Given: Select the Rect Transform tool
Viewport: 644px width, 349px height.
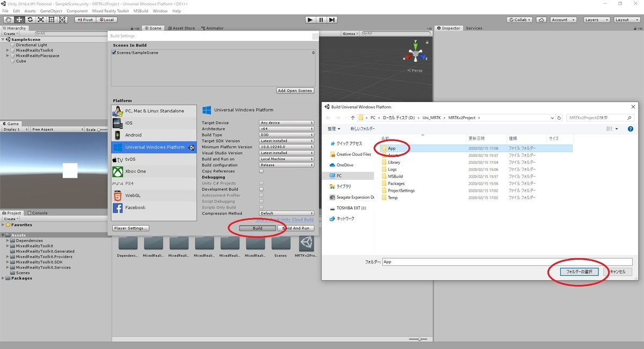Looking at the screenshot, I should tap(51, 20).
